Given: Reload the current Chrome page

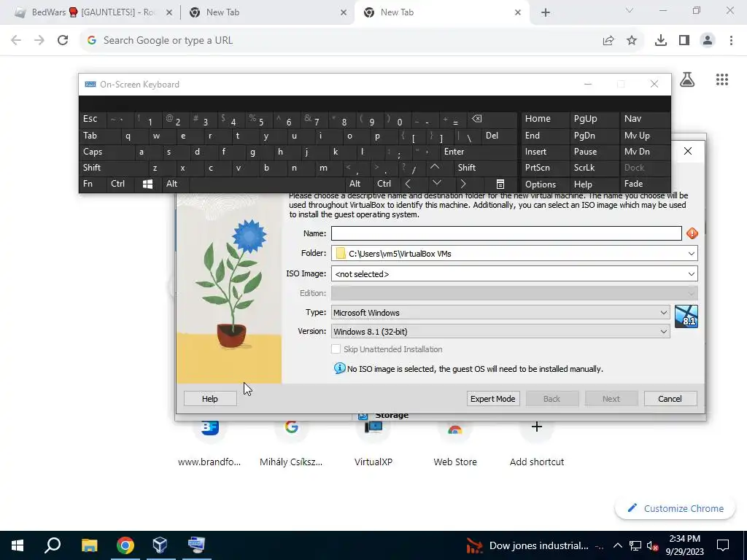Looking at the screenshot, I should click(x=63, y=41).
